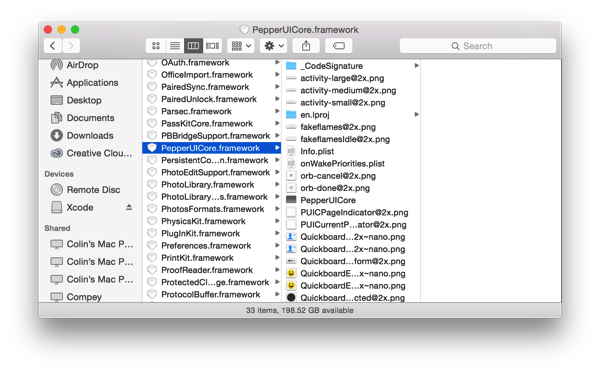Switch to Cover Flow view
600x373 pixels.
click(x=212, y=46)
